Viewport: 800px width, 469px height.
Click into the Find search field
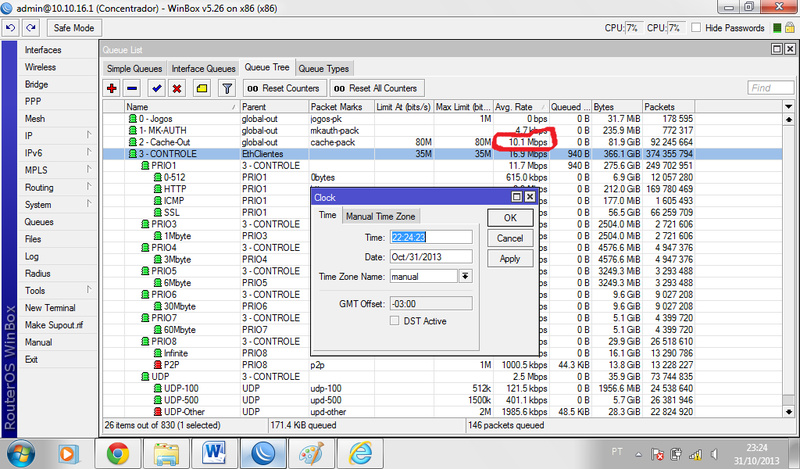coord(771,88)
